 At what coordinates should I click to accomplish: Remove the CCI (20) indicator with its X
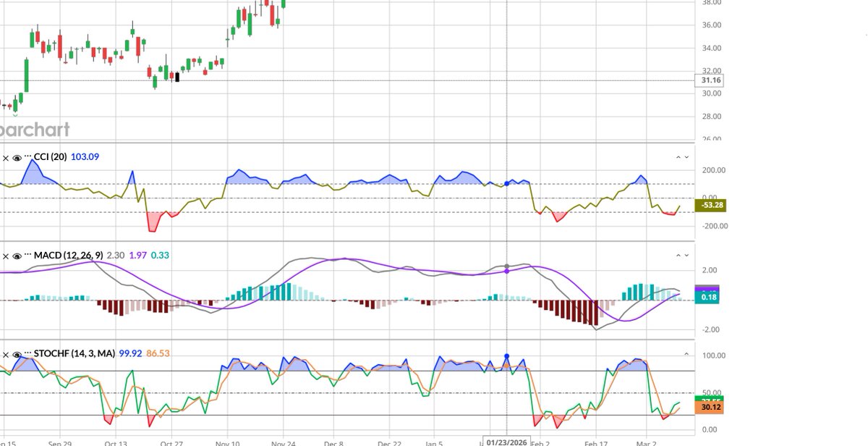(5, 157)
